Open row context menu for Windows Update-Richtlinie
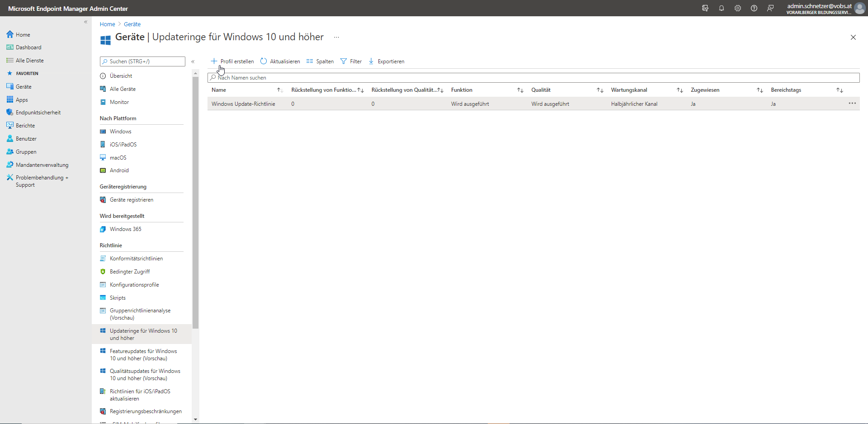The width and height of the screenshot is (868, 424). (x=852, y=104)
